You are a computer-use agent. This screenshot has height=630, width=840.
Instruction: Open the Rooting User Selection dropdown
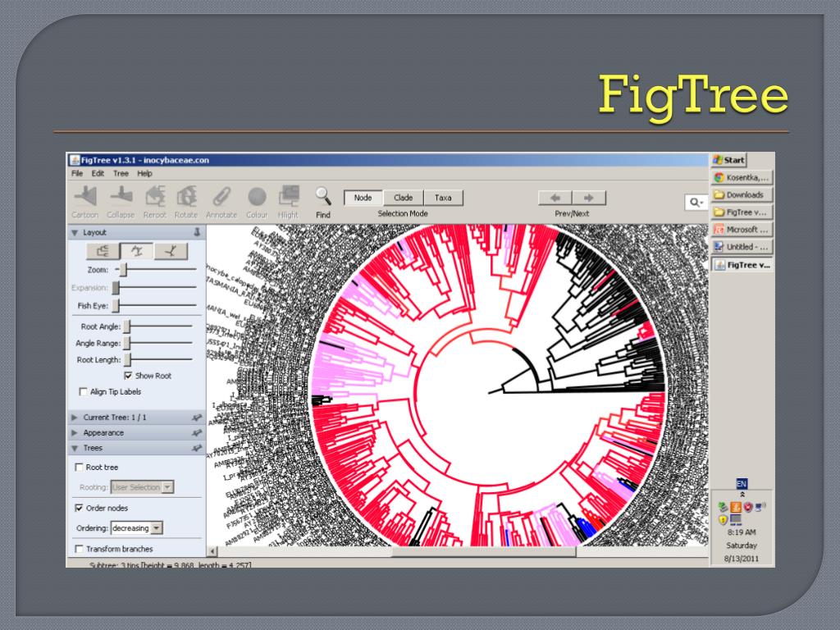coord(142,487)
